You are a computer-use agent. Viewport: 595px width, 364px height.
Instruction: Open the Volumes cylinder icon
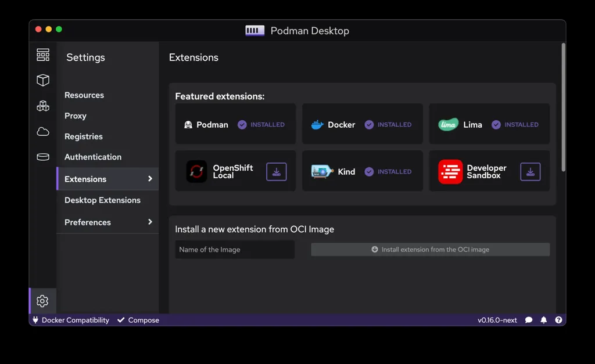click(43, 157)
